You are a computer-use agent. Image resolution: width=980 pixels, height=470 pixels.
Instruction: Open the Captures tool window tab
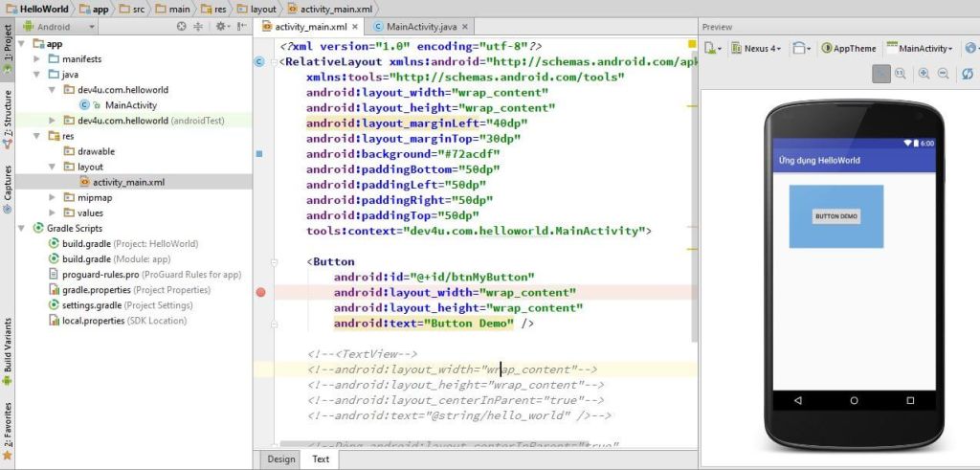(8, 189)
